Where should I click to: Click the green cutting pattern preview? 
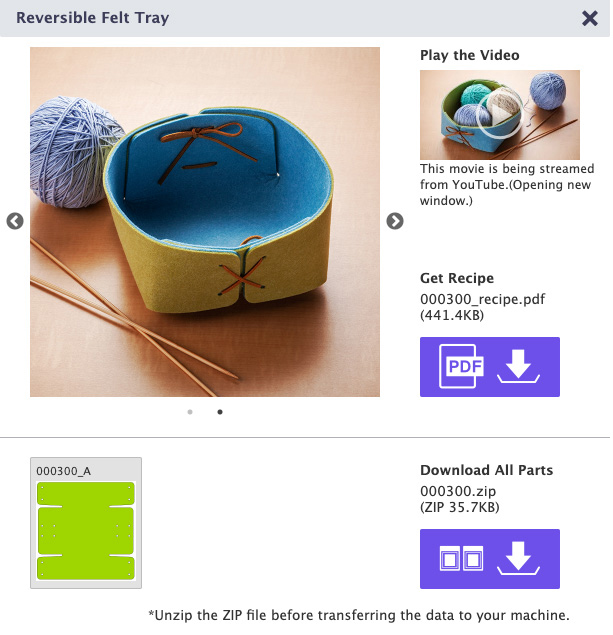coord(86,531)
